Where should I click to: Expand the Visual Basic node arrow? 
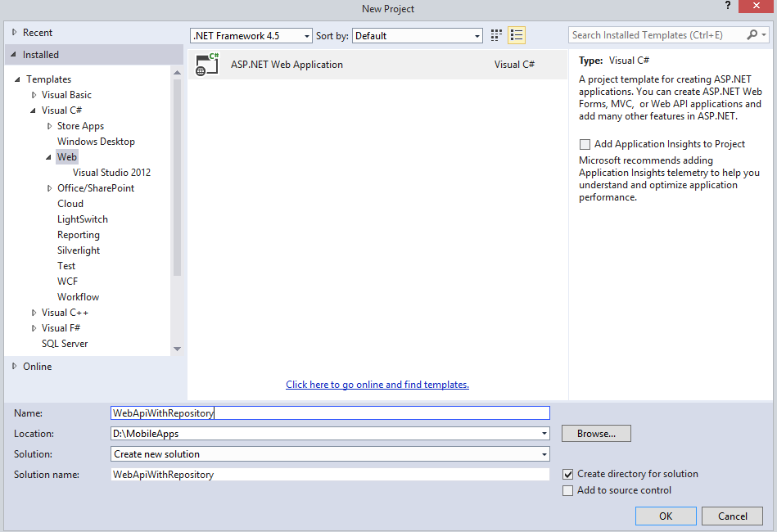tap(34, 95)
